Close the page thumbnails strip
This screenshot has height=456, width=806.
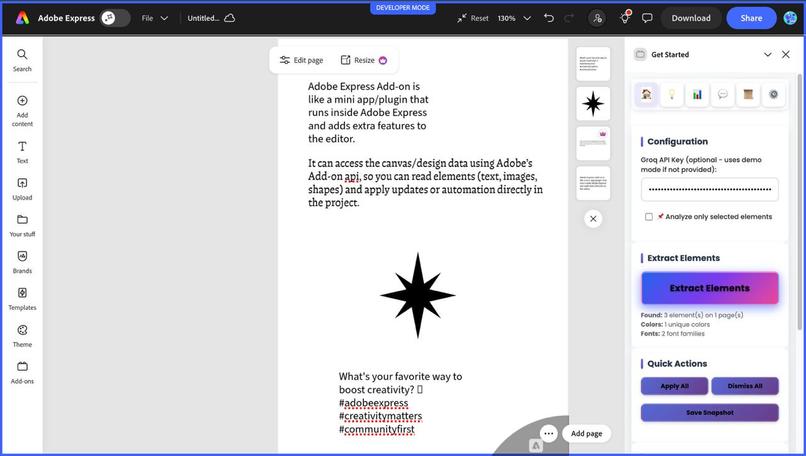coord(593,219)
